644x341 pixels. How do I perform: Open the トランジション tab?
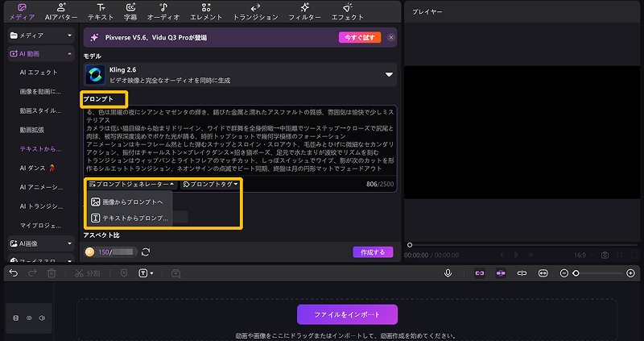coord(255,12)
